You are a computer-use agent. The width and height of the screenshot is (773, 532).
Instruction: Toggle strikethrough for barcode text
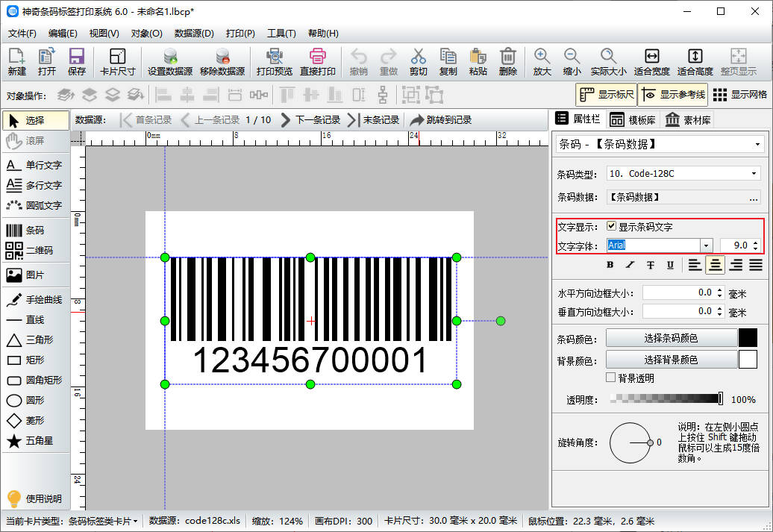650,265
